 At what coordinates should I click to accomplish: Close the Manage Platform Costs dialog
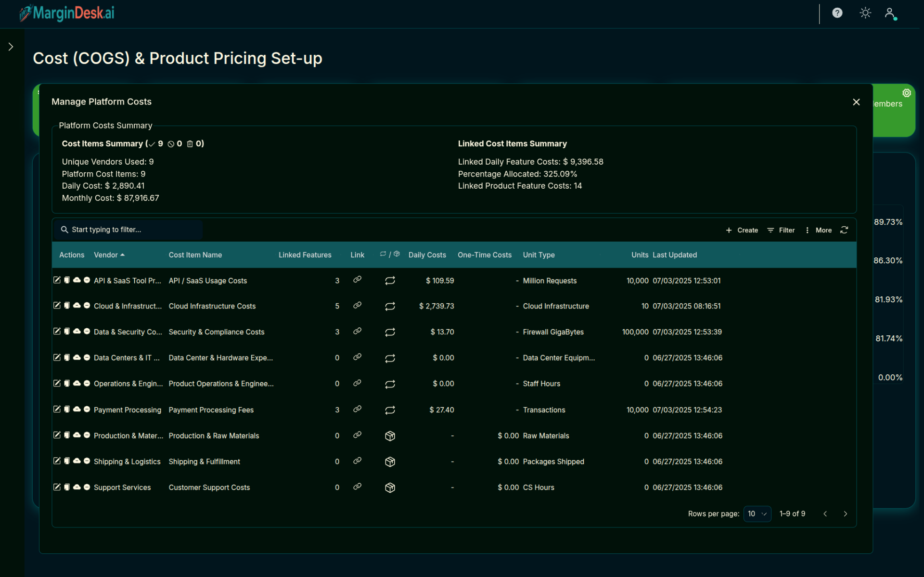tap(856, 102)
